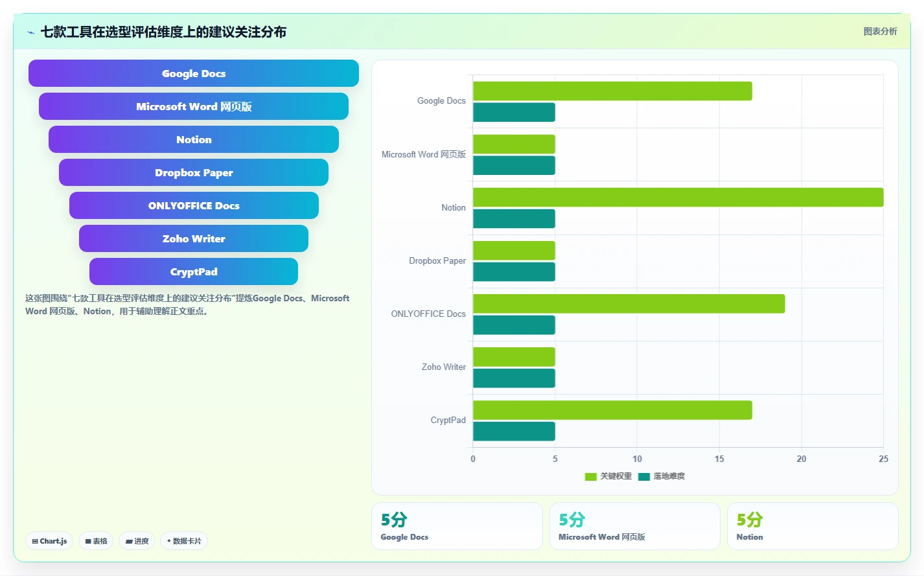Click the Zoho Writer y-axis label
The image size is (924, 576).
click(x=444, y=367)
